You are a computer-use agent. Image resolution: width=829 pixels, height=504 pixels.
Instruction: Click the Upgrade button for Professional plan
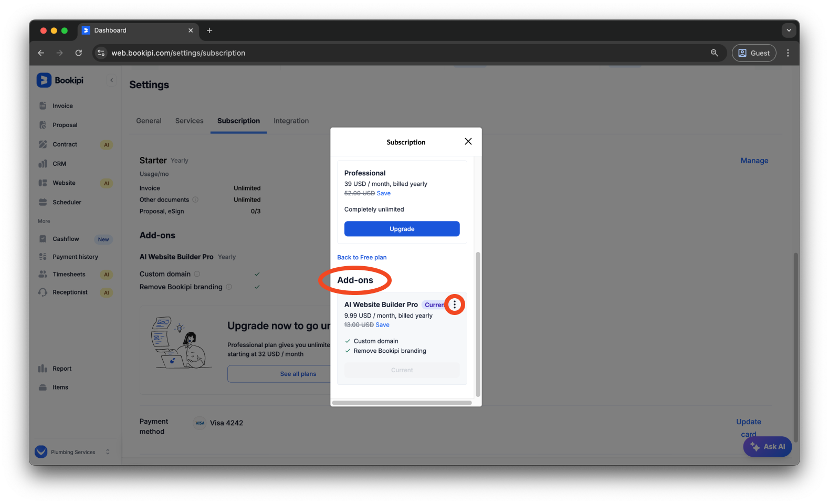(x=402, y=229)
